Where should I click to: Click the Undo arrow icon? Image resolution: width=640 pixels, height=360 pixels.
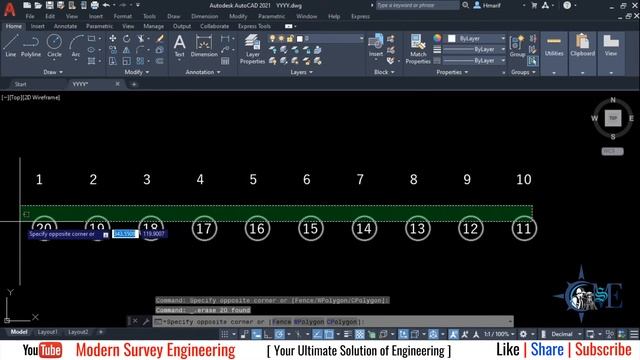pyautogui.click(x=106, y=5)
